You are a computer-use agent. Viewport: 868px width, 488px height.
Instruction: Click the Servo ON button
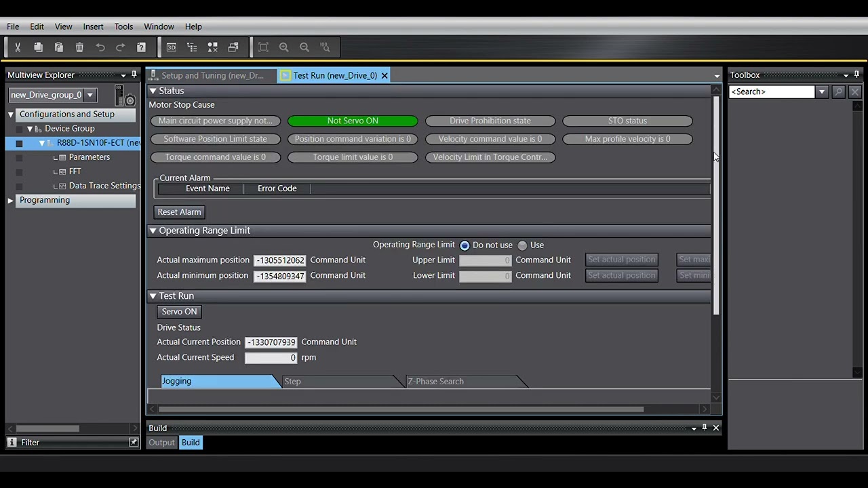click(x=179, y=312)
